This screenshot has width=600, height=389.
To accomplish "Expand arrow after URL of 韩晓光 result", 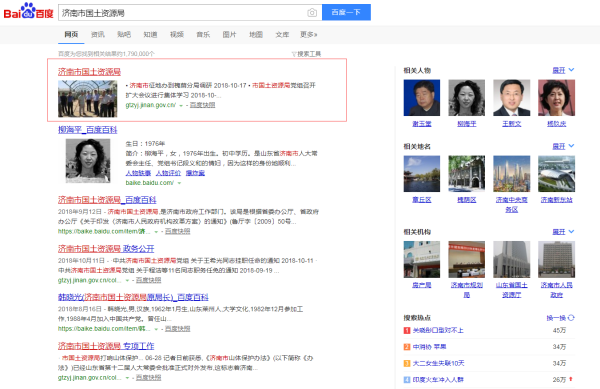I will click(156, 329).
